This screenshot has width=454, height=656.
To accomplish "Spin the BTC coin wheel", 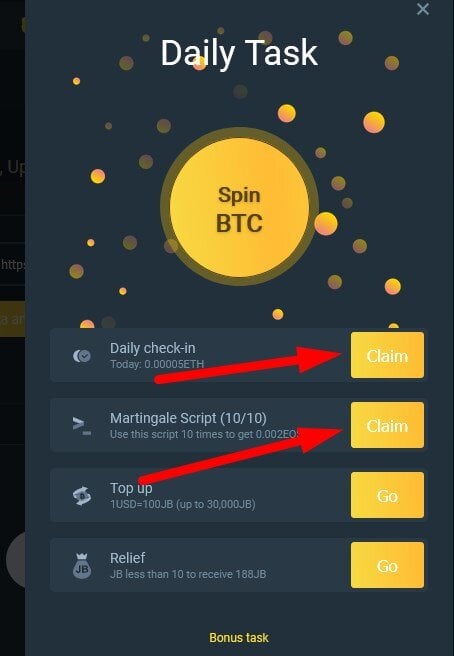I will point(239,207).
